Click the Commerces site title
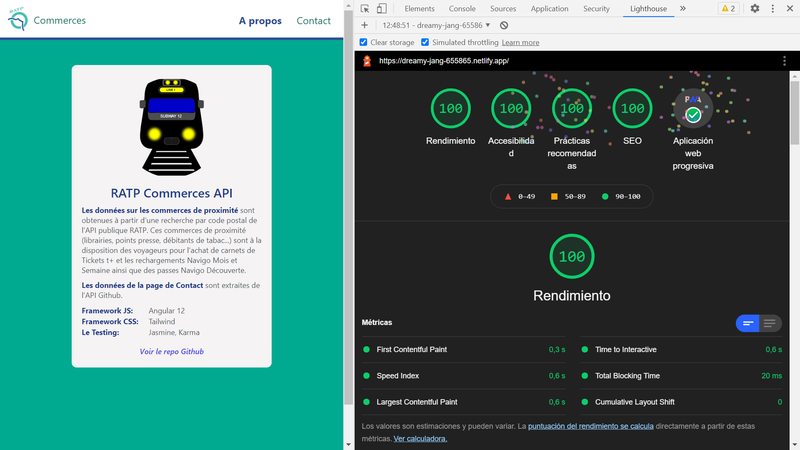 coord(60,20)
